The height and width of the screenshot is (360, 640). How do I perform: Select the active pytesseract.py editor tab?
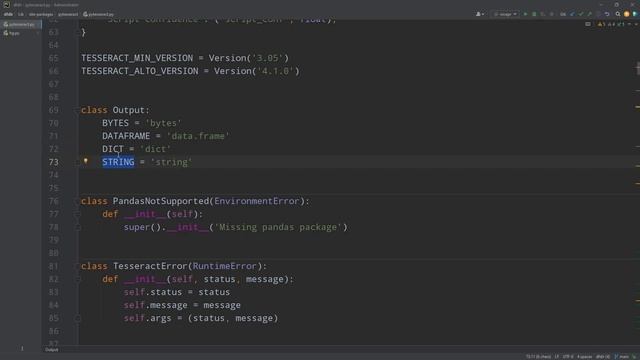[20, 24]
